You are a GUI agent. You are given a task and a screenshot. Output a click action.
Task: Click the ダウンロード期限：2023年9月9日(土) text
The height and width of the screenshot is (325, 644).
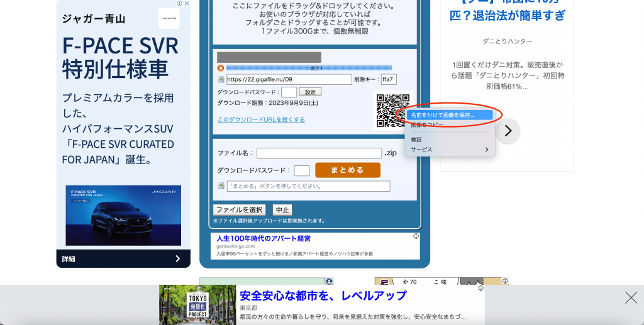tap(267, 103)
